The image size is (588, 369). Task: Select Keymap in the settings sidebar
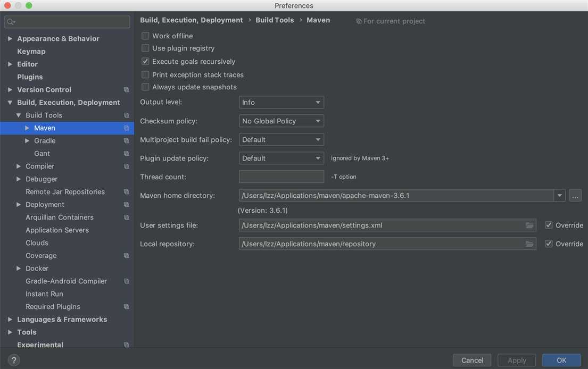point(31,52)
